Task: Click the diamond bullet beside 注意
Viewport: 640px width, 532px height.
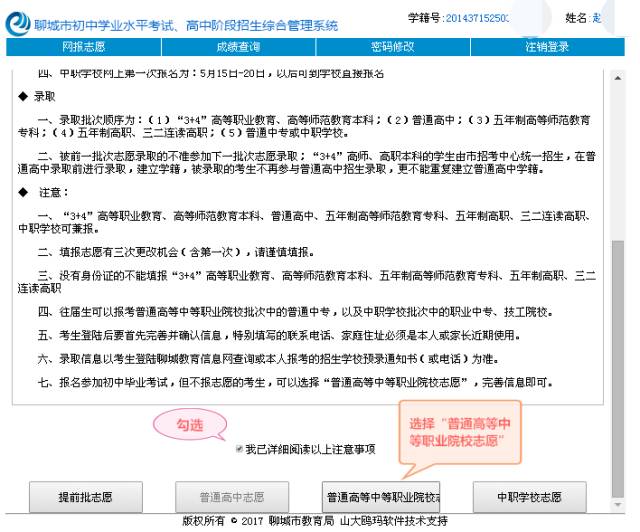Action: pos(24,191)
